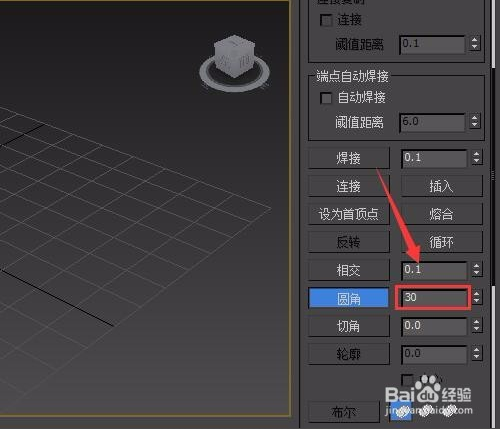The width and height of the screenshot is (500, 429).
Task: Click the spinner beside the 切角 value
Action: pos(477,326)
